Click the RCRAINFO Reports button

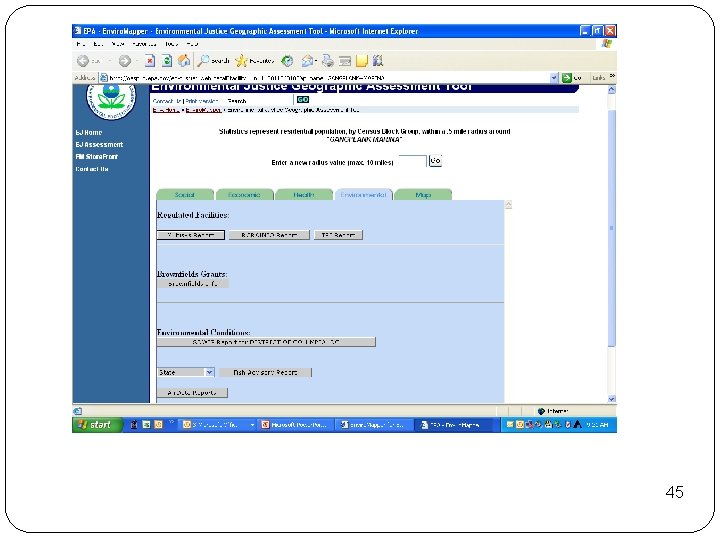tap(269, 235)
